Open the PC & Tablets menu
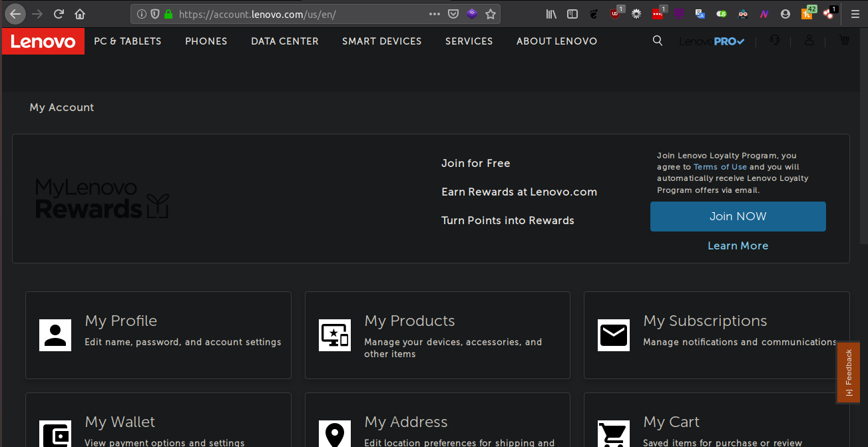The image size is (868, 447). (x=128, y=41)
